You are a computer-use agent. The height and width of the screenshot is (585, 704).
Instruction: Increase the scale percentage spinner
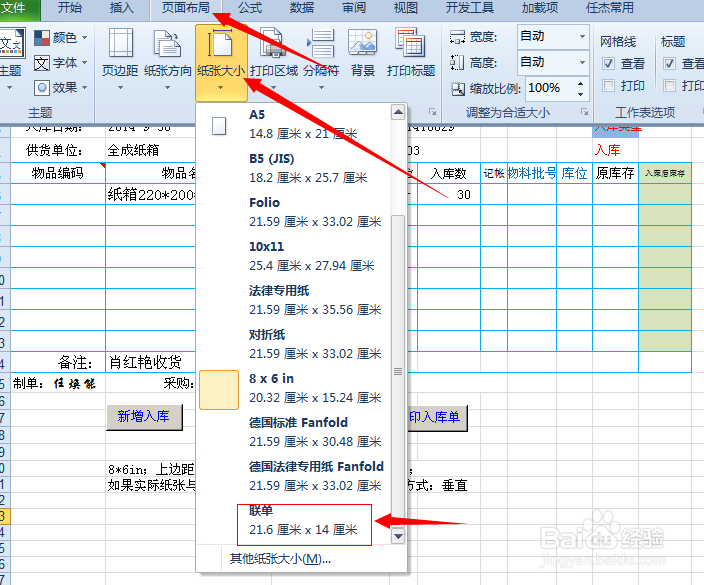pos(581,84)
